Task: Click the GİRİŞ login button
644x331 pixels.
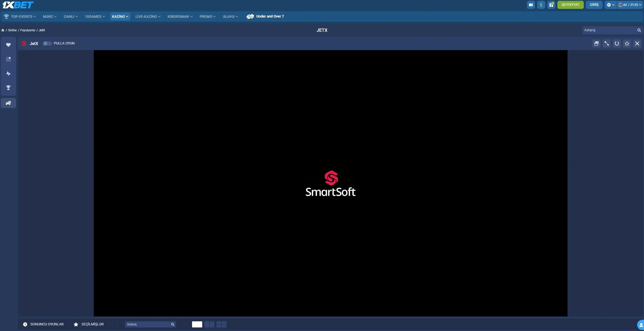Action: 594,5
